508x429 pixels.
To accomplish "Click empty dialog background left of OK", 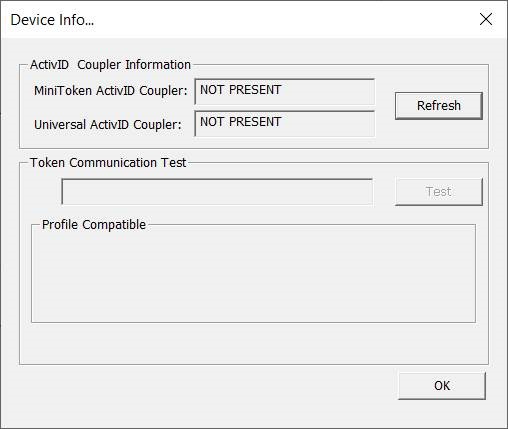I will pyautogui.click(x=207, y=386).
